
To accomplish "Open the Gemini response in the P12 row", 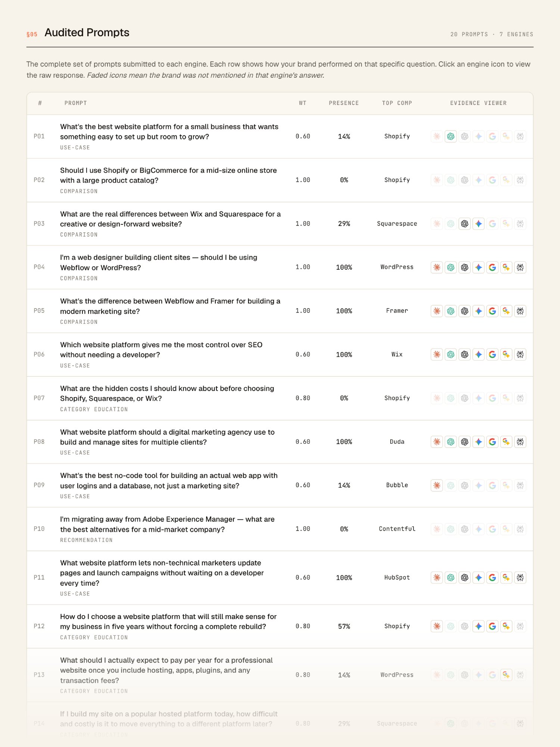I will 479,626.
